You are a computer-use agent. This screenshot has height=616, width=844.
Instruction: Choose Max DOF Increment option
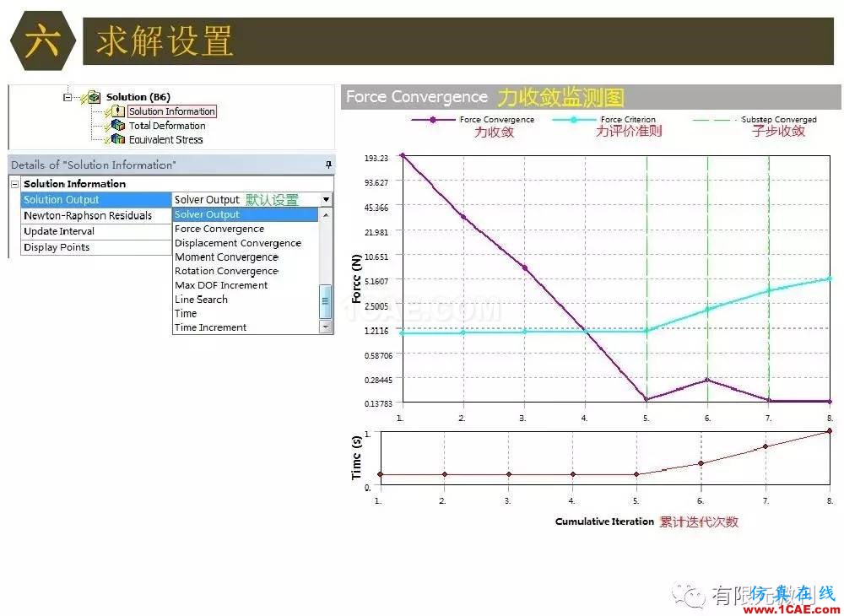point(246,285)
